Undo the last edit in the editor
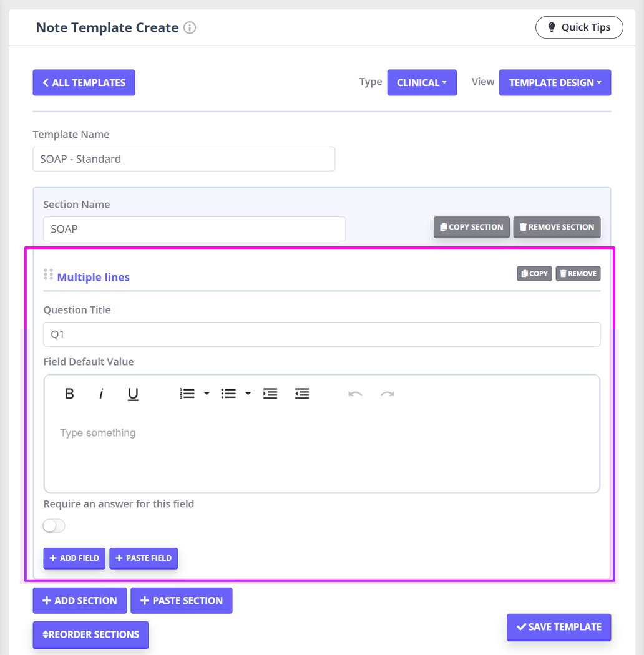 coord(355,393)
